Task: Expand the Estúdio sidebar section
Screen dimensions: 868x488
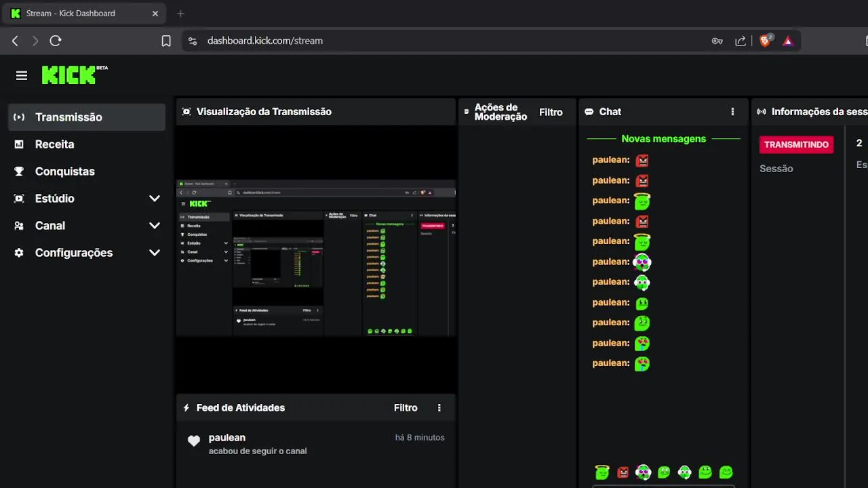Action: (x=155, y=199)
